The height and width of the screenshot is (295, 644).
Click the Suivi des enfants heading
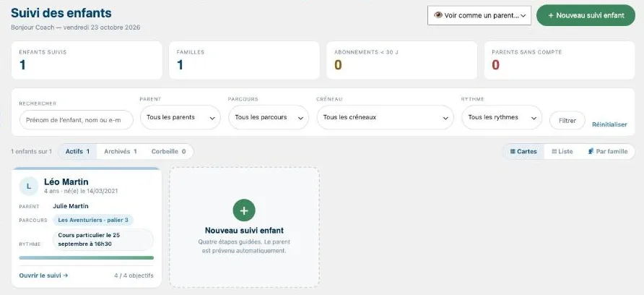61,13
